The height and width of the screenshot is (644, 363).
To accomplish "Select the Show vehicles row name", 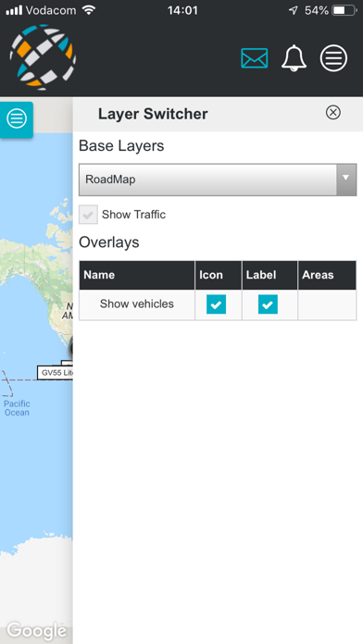I will click(137, 303).
